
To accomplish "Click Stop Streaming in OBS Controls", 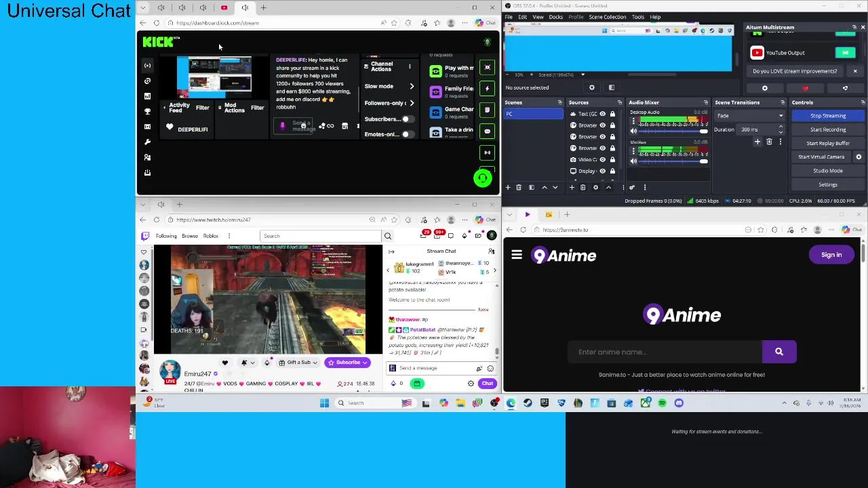I will coord(828,116).
